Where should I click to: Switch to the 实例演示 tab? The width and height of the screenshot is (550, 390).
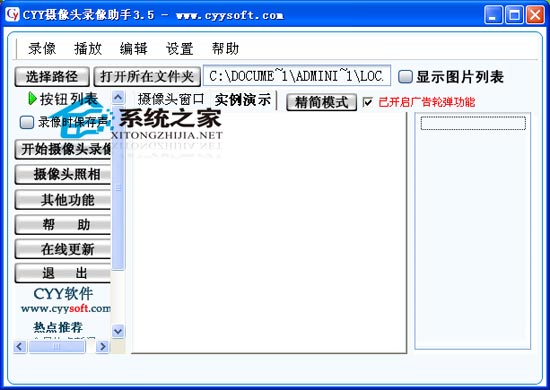coord(243,100)
